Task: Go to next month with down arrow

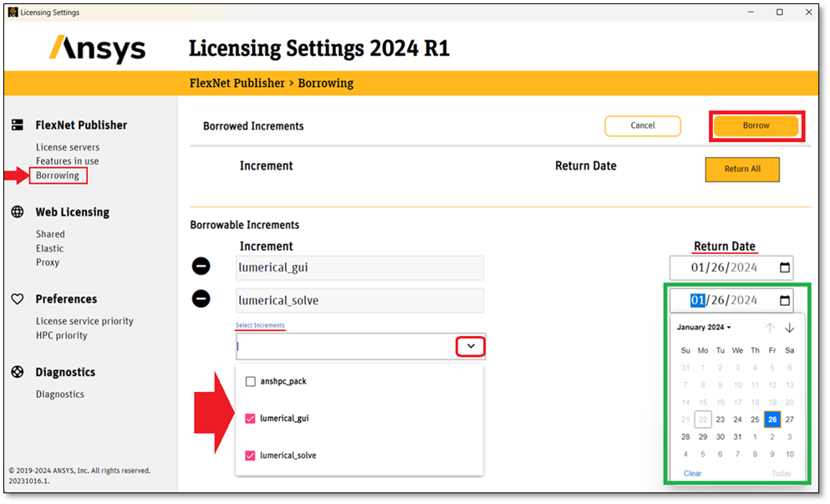Action: pos(789,328)
